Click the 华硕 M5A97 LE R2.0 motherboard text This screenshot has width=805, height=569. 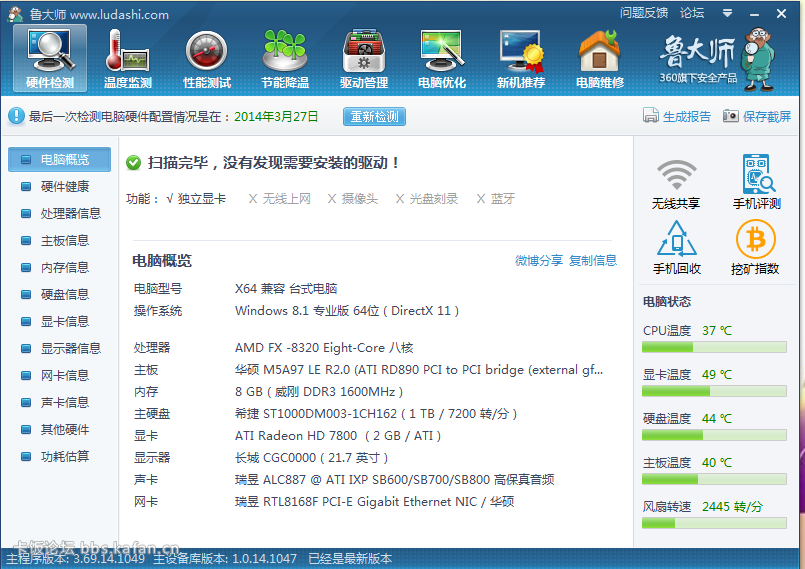(419, 370)
